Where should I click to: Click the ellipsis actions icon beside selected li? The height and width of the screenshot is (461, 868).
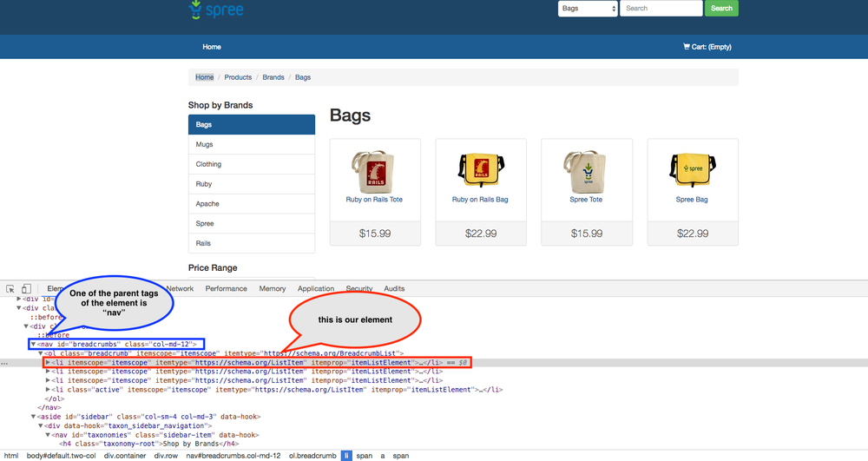(4, 364)
